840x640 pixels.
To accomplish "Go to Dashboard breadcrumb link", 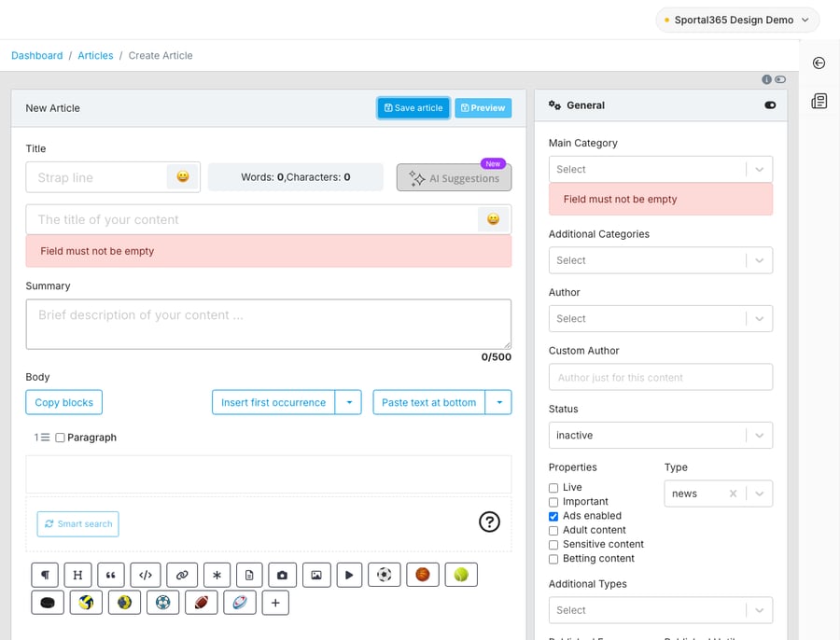I will (x=37, y=56).
